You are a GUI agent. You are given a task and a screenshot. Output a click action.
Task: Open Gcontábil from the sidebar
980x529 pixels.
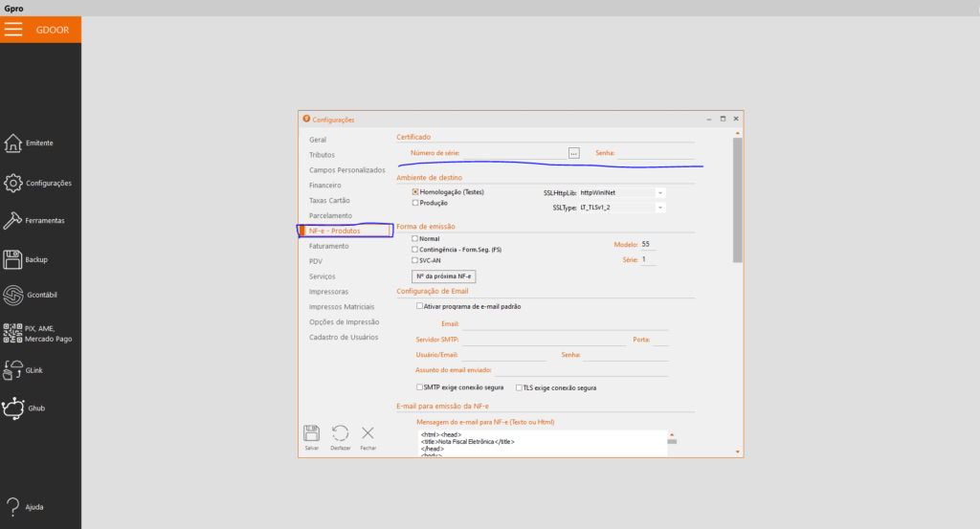click(13, 296)
